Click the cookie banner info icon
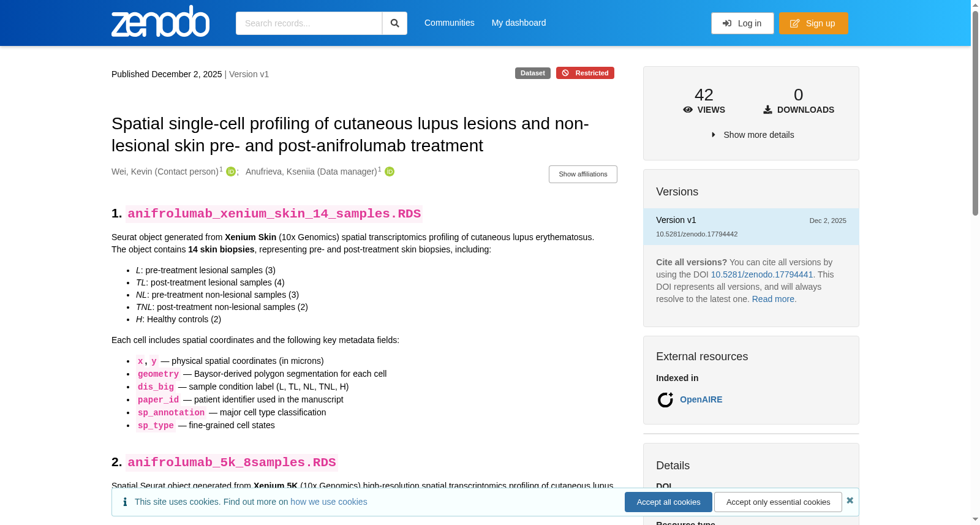 [125, 502]
